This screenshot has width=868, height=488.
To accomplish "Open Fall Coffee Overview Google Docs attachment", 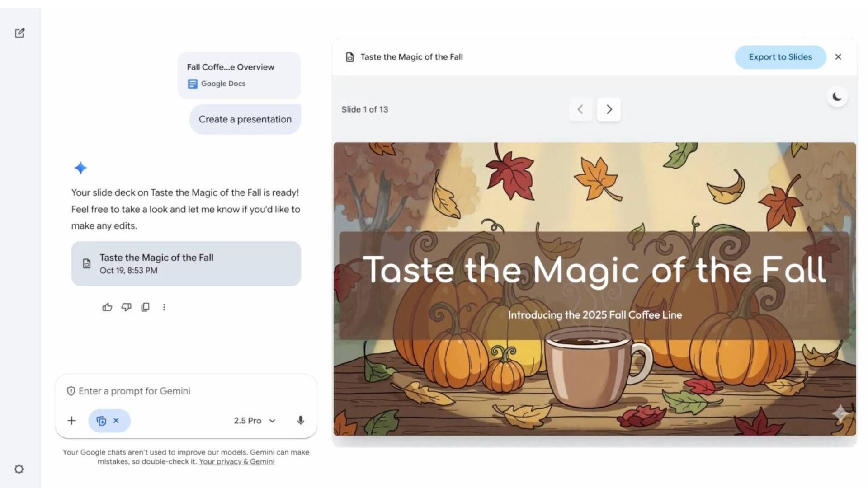I will click(x=239, y=75).
